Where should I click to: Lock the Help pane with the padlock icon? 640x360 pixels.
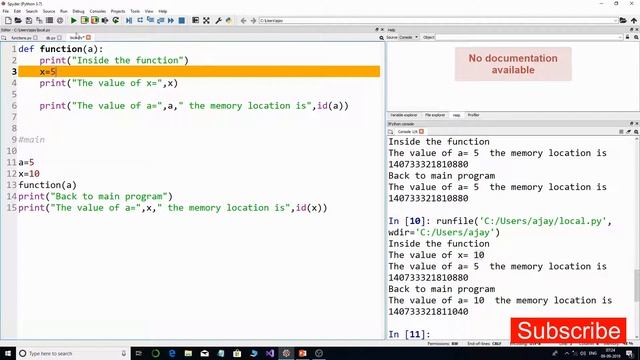[627, 37]
